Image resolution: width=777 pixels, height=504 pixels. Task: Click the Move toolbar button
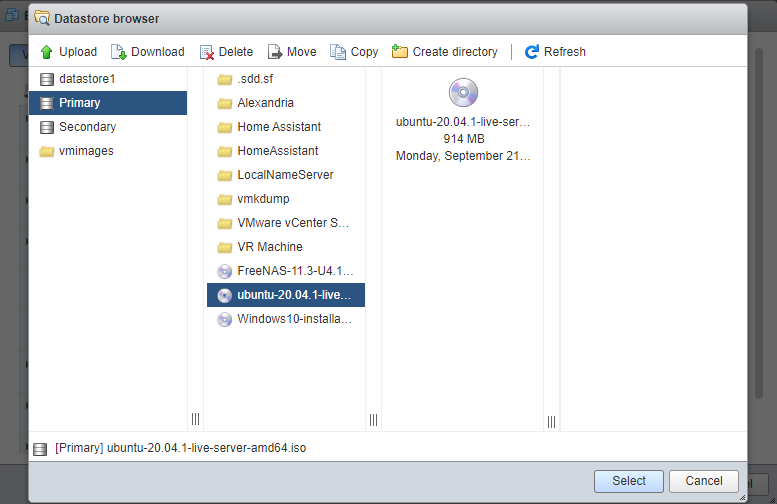(292, 52)
